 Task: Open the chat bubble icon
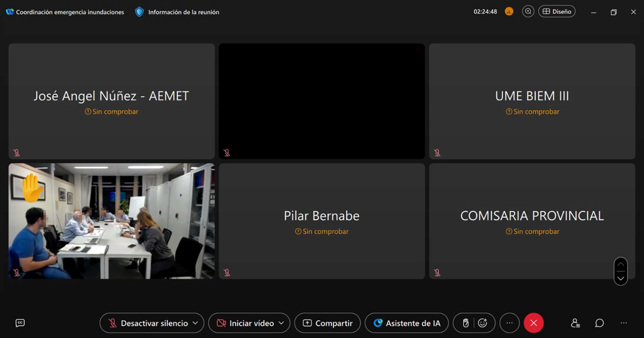click(x=599, y=323)
